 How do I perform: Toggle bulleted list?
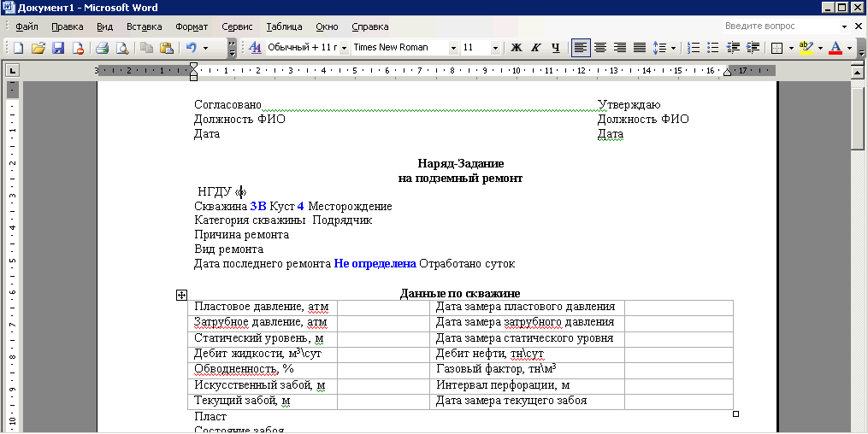[x=713, y=48]
